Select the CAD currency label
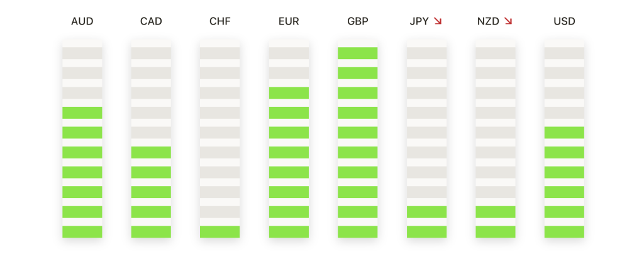This screenshot has width=644, height=254. click(x=151, y=21)
